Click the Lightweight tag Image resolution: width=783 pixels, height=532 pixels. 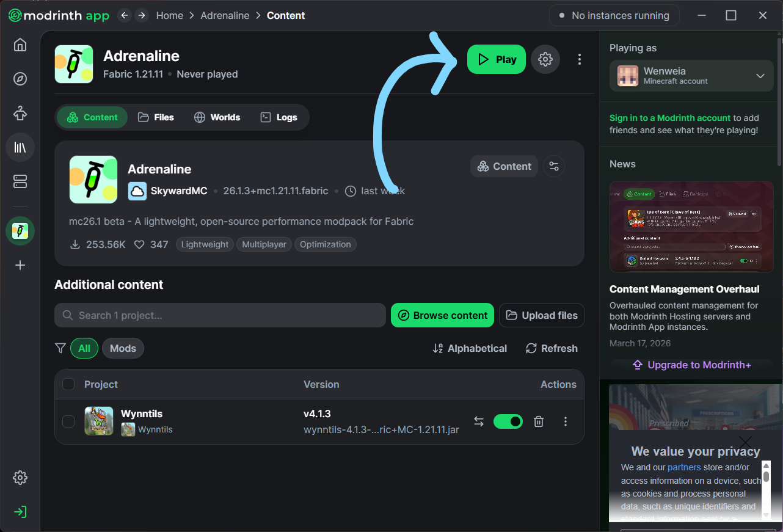click(205, 244)
